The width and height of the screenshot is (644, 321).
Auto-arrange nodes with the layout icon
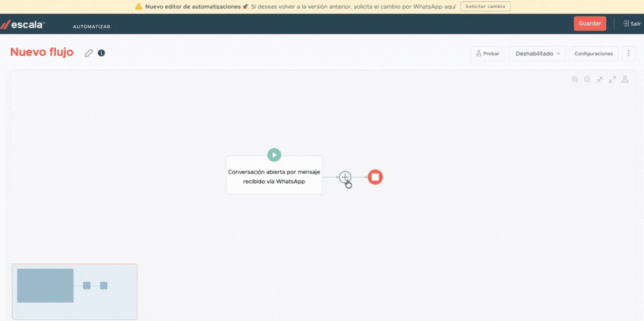coord(625,79)
